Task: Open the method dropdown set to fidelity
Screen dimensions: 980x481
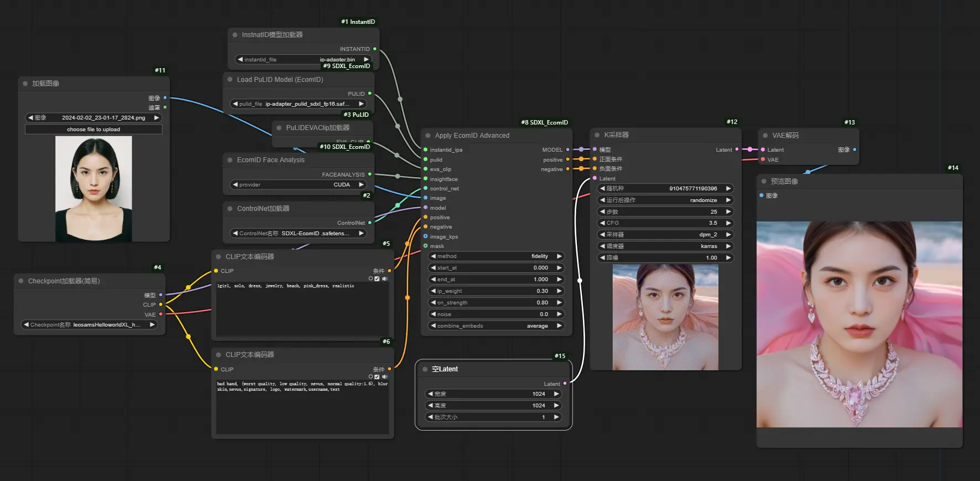Action: (496, 256)
